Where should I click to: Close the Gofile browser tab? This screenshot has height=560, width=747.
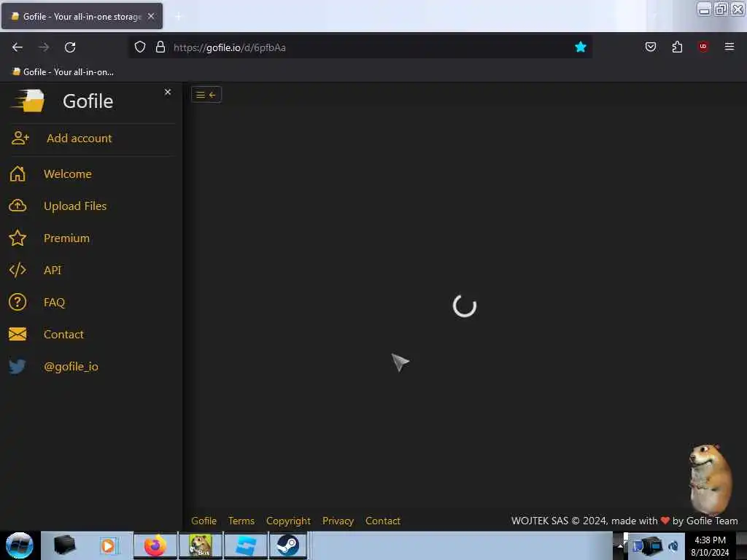151,16
